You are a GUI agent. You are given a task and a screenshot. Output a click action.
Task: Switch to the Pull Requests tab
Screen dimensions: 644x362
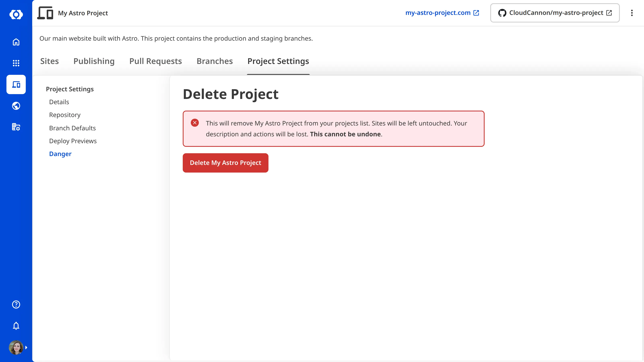pos(156,61)
